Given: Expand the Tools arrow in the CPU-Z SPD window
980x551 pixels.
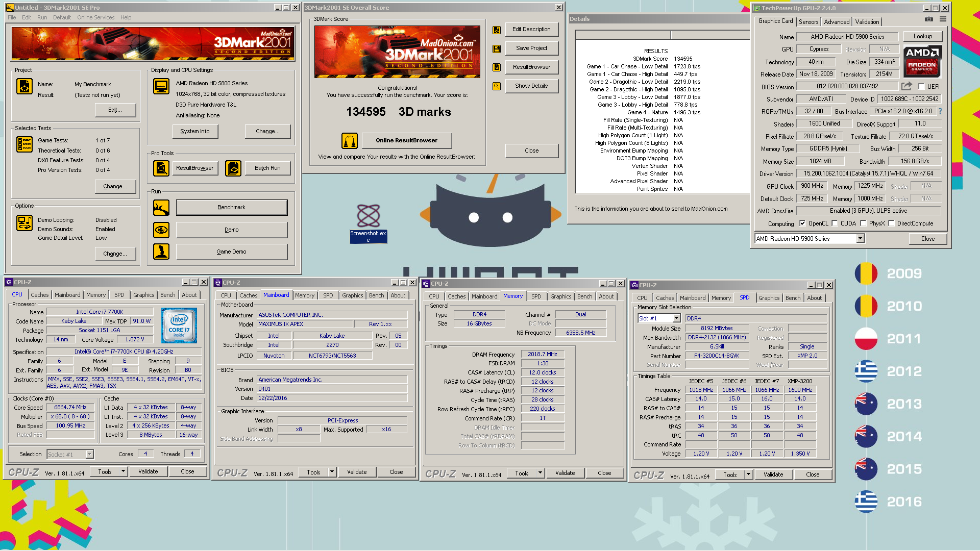Looking at the screenshot, I should click(x=748, y=475).
